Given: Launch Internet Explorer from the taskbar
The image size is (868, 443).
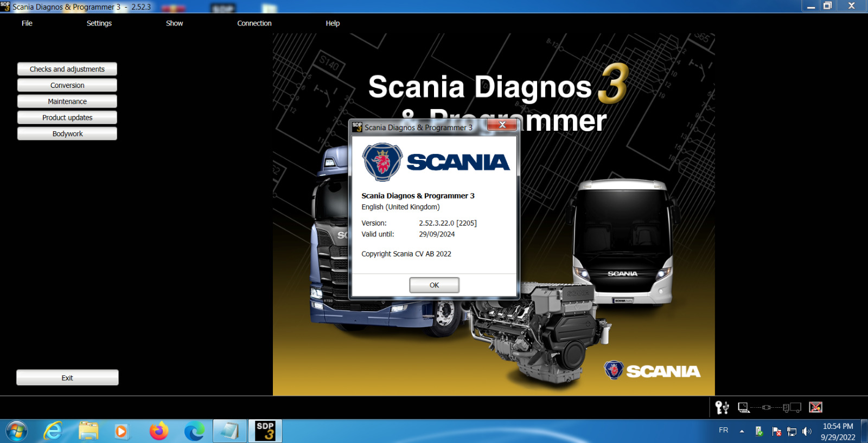Looking at the screenshot, I should tap(53, 432).
